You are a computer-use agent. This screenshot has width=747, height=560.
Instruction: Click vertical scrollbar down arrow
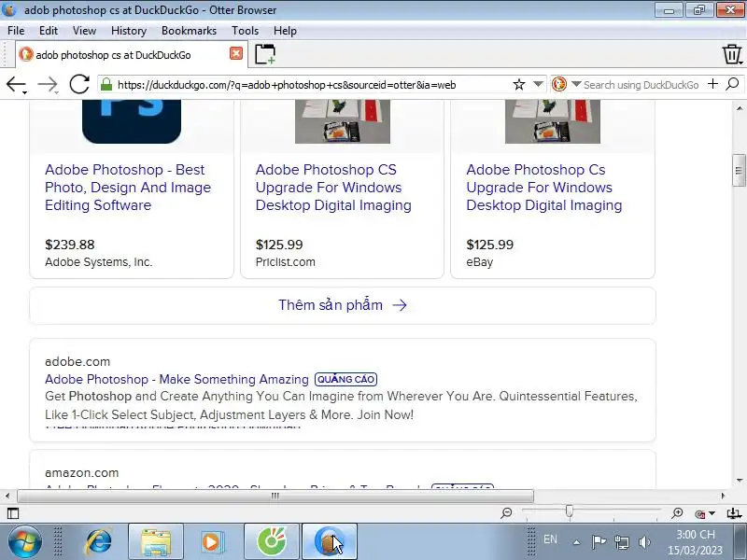tap(740, 480)
